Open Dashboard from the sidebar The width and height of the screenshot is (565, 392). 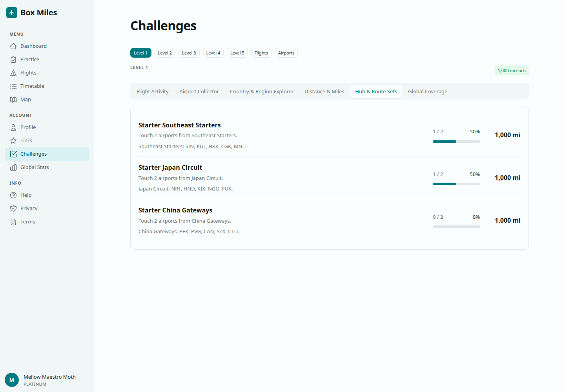[47, 46]
